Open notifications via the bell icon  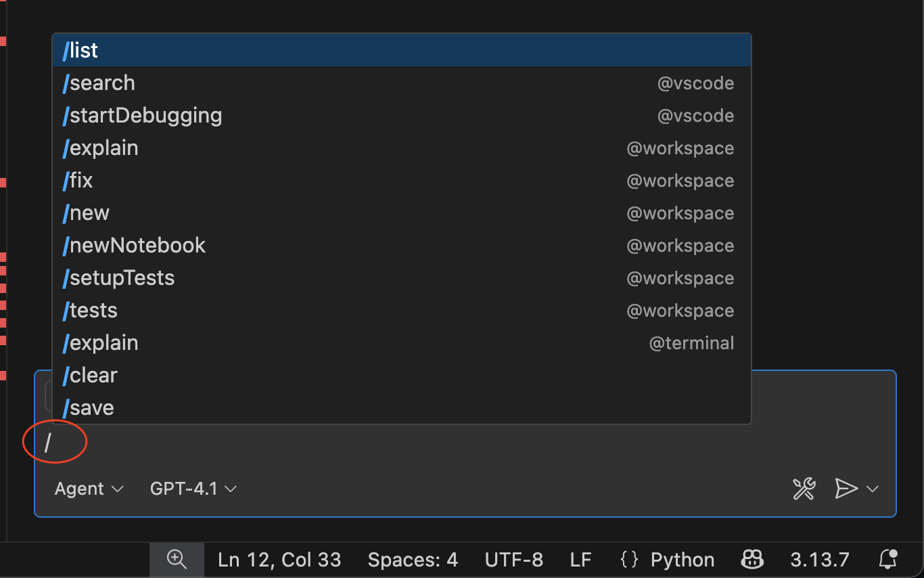click(x=888, y=560)
